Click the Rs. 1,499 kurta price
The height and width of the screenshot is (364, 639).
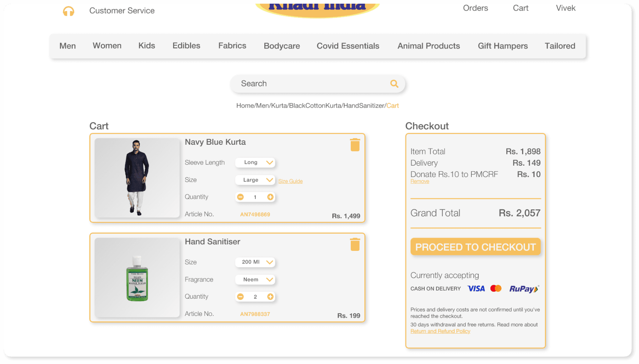point(346,216)
